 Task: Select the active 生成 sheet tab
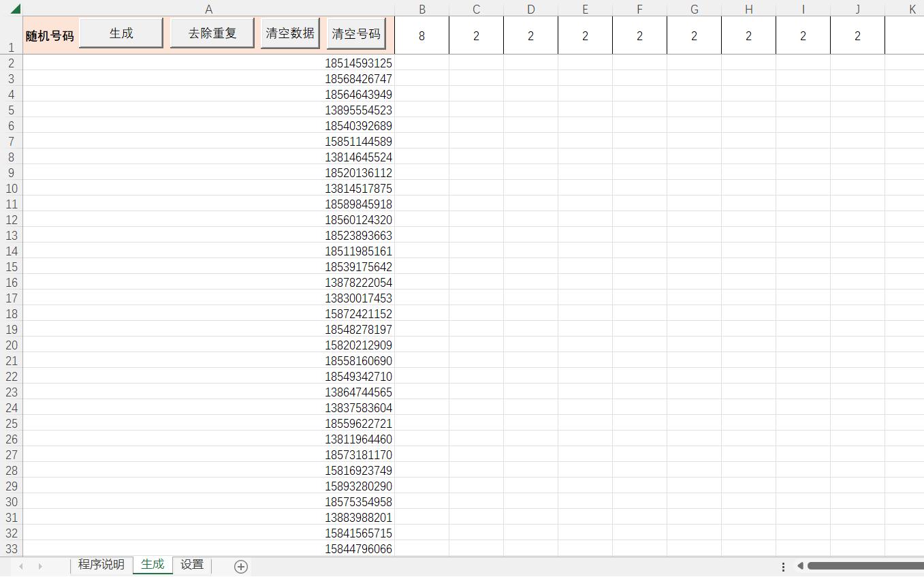pyautogui.click(x=152, y=565)
